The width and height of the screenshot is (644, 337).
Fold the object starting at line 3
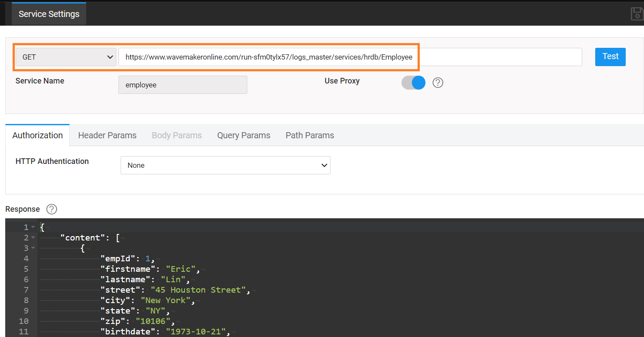pos(33,248)
